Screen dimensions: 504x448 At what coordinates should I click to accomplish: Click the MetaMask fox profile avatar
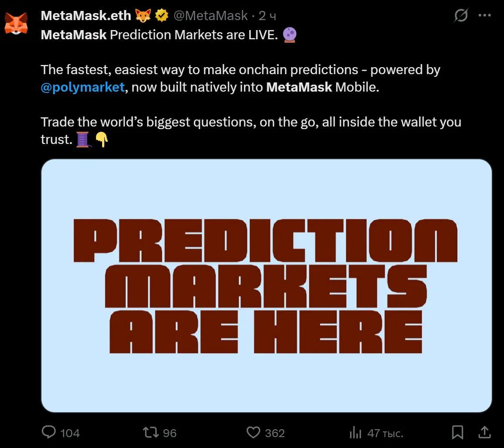(x=16, y=23)
